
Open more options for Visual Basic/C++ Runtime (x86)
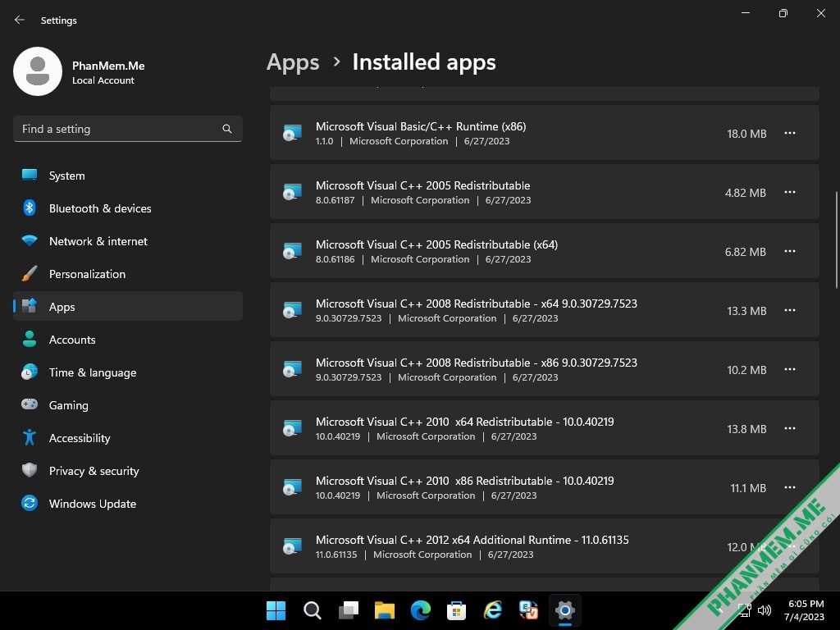point(790,133)
